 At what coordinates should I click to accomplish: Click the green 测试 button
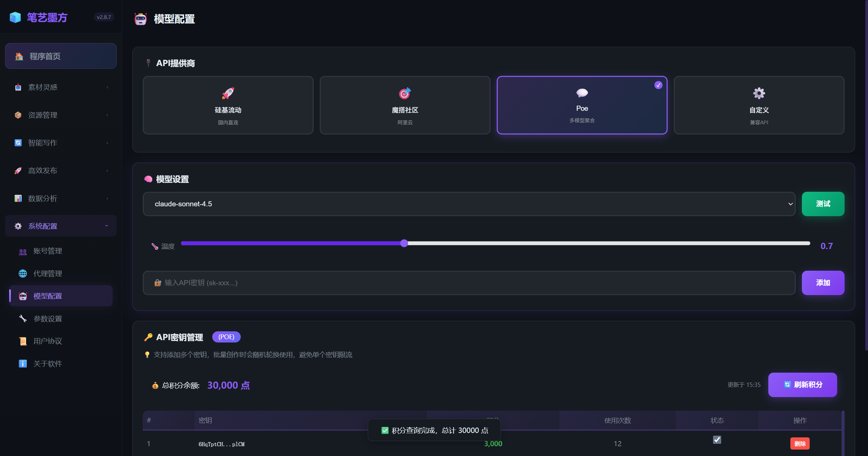[x=823, y=204]
